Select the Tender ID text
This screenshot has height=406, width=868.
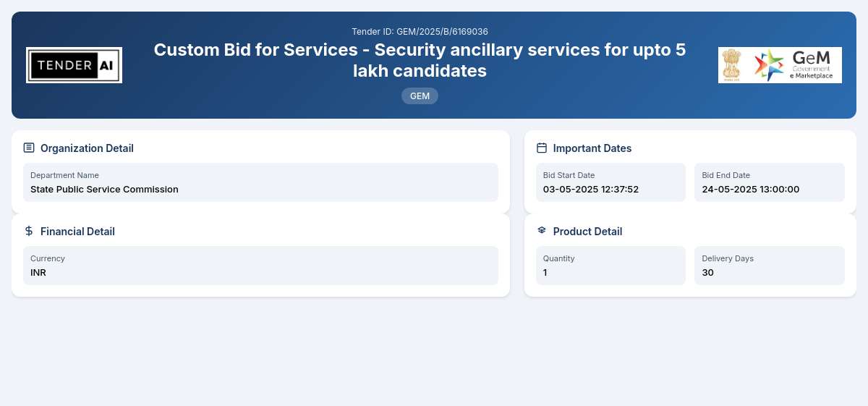click(x=420, y=31)
